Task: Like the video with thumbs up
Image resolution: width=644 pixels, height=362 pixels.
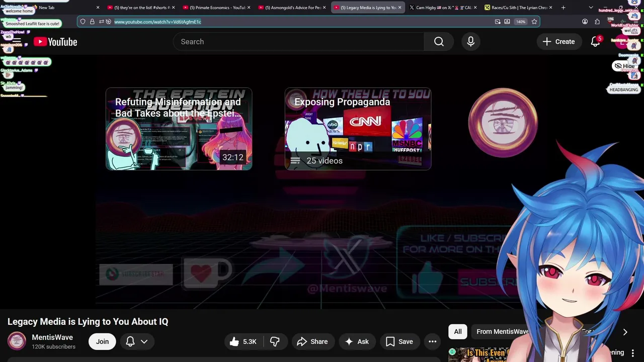Action: tap(234, 341)
